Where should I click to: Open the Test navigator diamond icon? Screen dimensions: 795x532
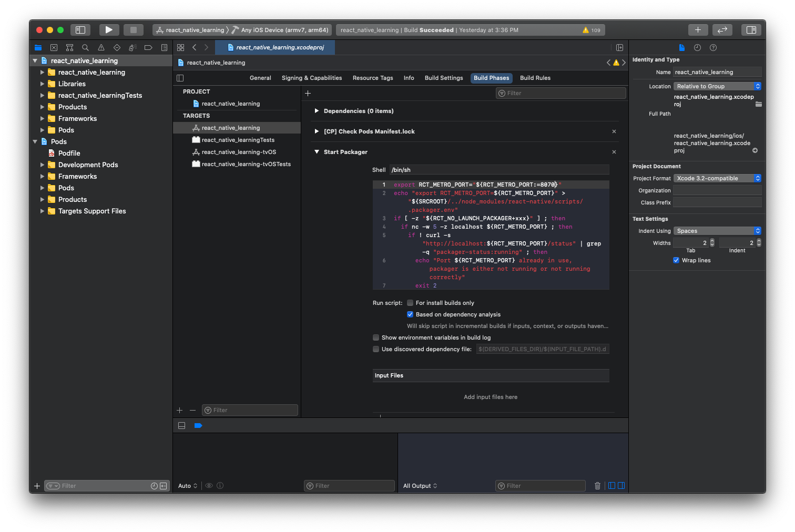[x=117, y=47]
